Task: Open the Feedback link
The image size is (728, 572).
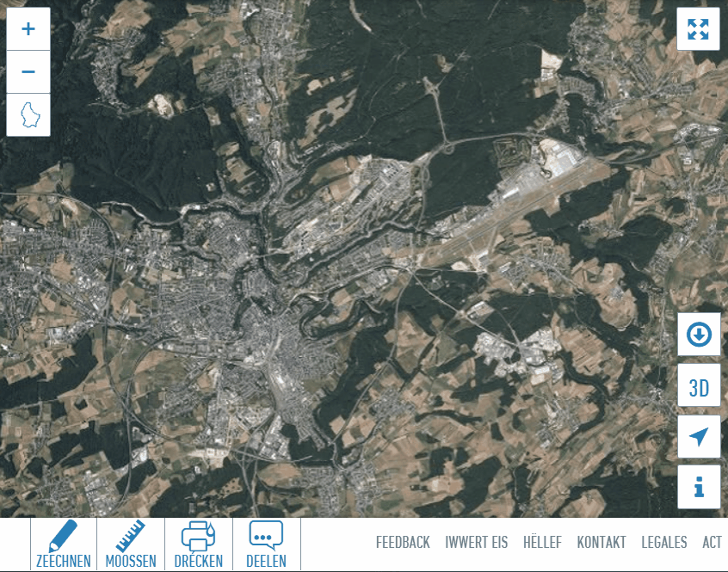Action: 402,543
